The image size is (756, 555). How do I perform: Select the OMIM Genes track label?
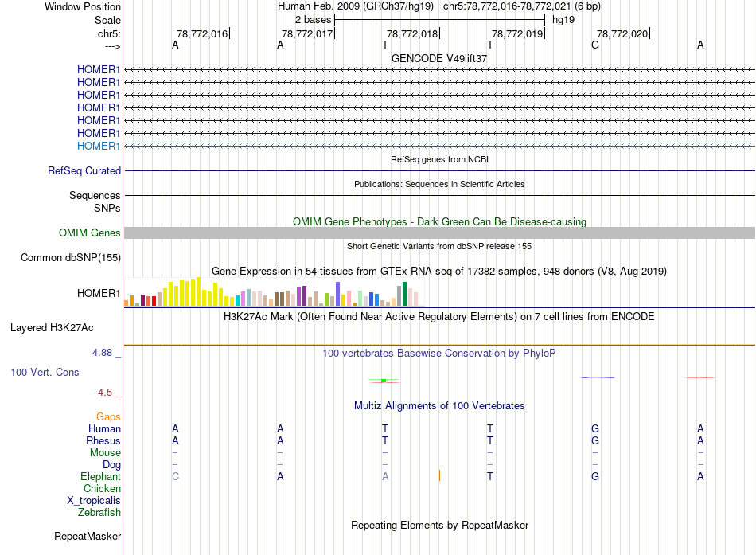pyautogui.click(x=90, y=233)
